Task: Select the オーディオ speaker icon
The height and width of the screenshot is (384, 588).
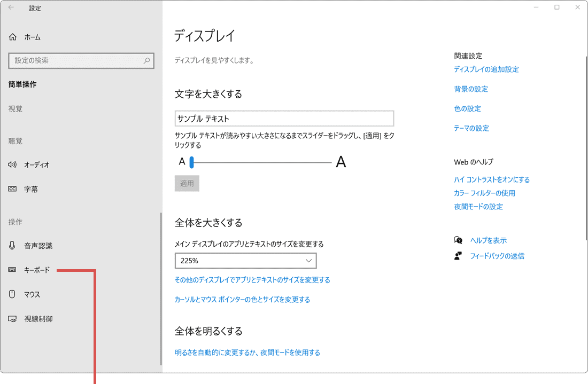Action: tap(11, 164)
